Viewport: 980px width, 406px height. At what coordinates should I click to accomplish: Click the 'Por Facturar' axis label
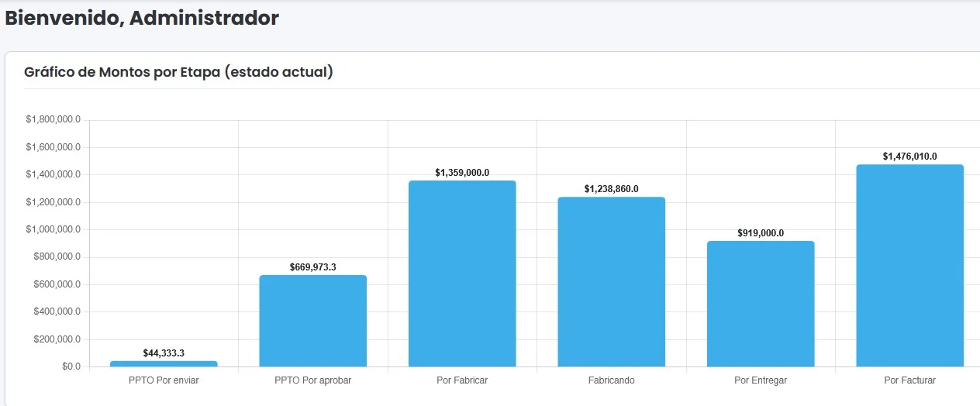pyautogui.click(x=910, y=380)
